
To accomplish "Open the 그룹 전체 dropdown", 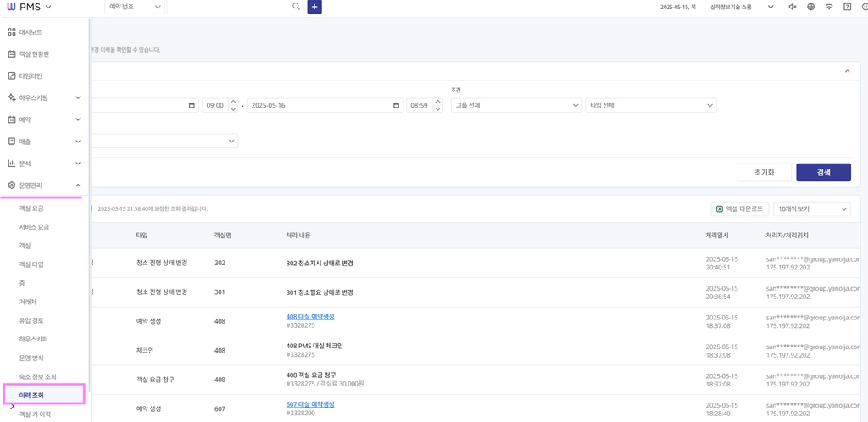I will (516, 105).
